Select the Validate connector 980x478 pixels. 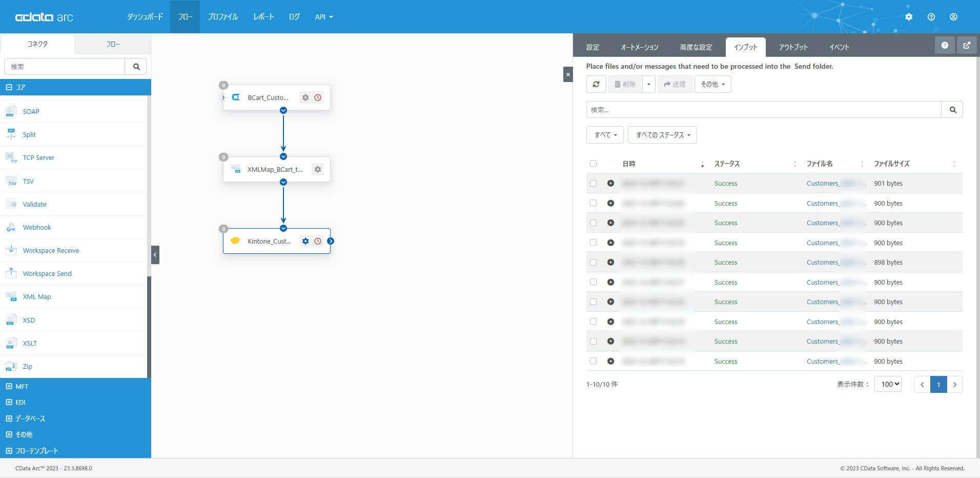tap(34, 204)
